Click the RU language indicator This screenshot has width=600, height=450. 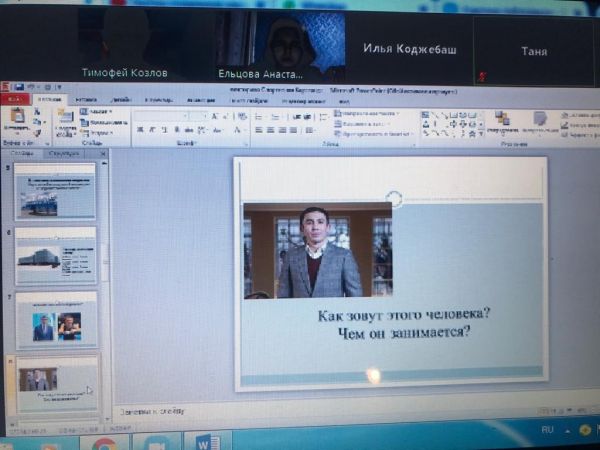click(547, 430)
